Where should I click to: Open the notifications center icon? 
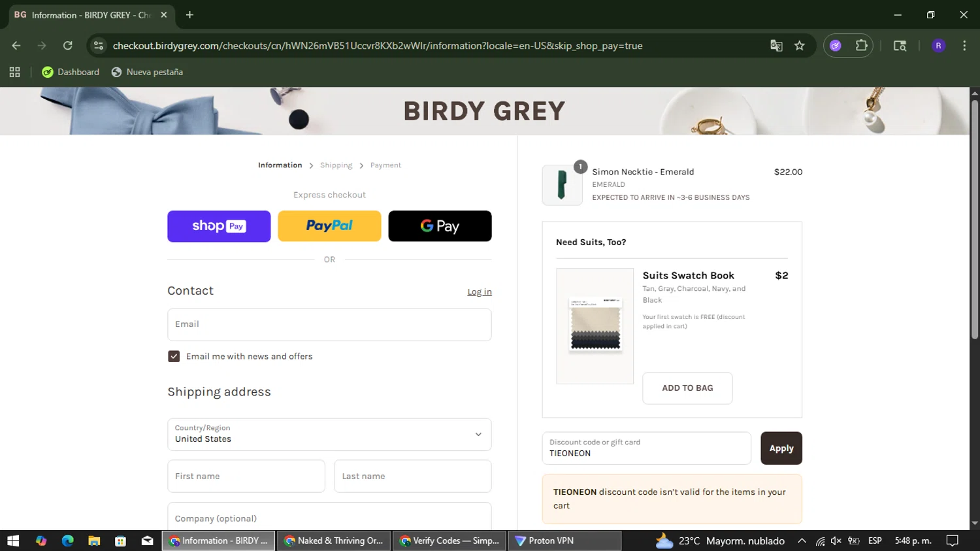953,541
